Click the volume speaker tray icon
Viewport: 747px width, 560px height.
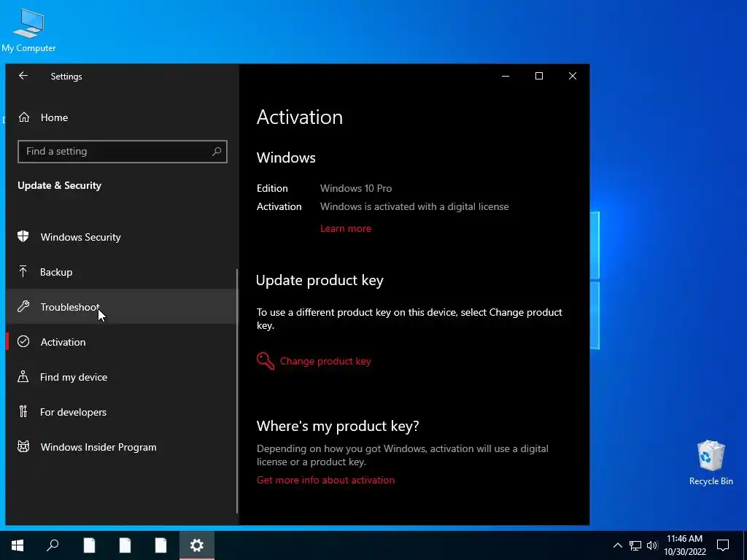(652, 545)
